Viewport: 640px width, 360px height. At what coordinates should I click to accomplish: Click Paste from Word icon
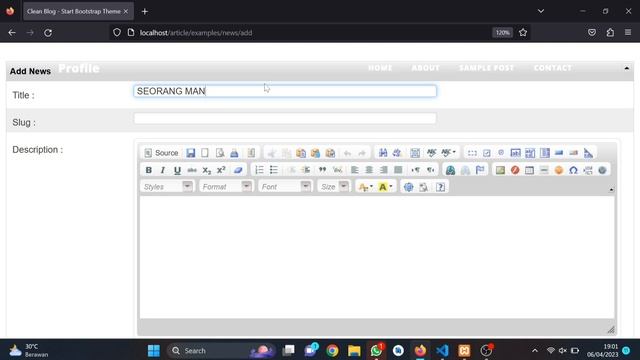point(330,153)
